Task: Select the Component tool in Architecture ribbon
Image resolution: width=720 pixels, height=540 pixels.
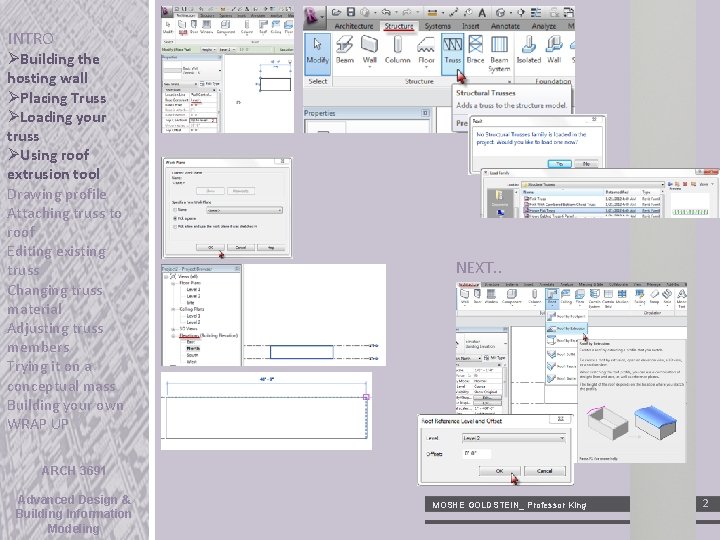Action: click(512, 297)
